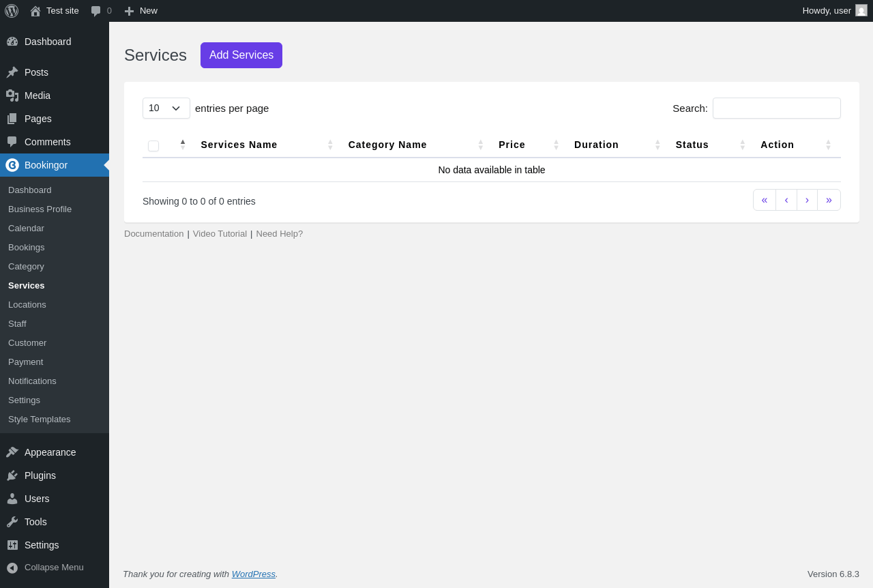Open the Style Templates submenu item
The width and height of the screenshot is (873, 588).
(40, 420)
